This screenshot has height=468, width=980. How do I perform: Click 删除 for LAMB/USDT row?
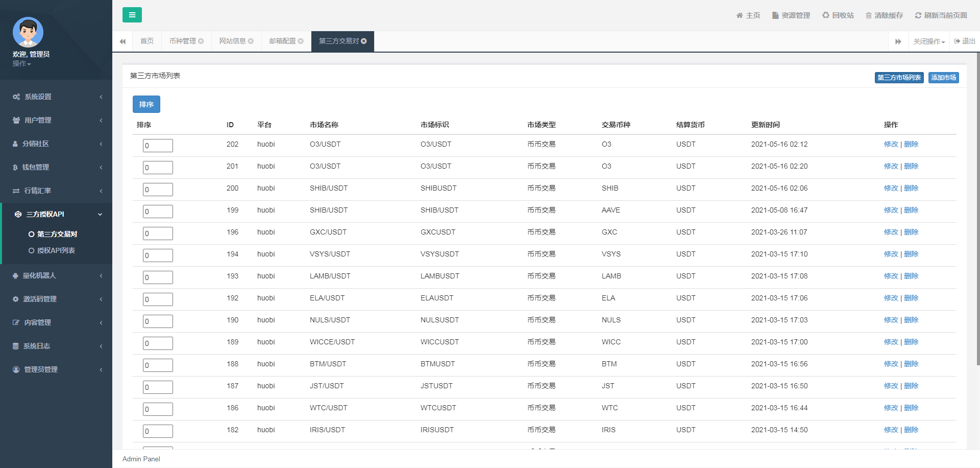tap(911, 276)
